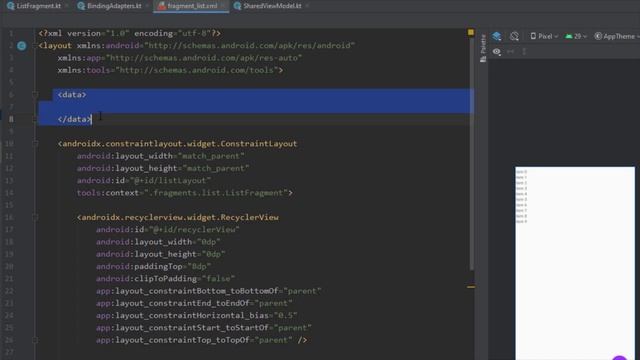Click ConstraintLayout layout_width match_parent attribute
Image resolution: width=640 pixels, height=360 pixels.
[161, 156]
